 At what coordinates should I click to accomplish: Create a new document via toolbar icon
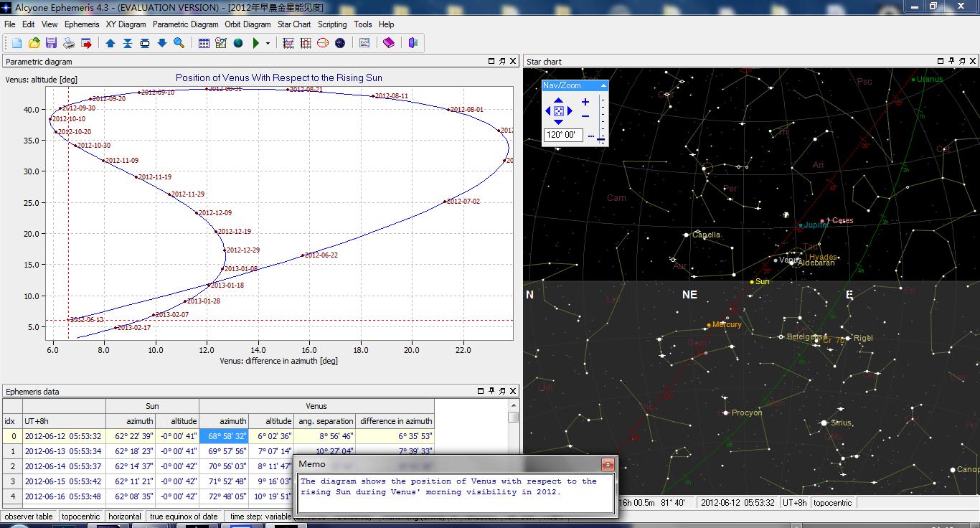click(17, 43)
